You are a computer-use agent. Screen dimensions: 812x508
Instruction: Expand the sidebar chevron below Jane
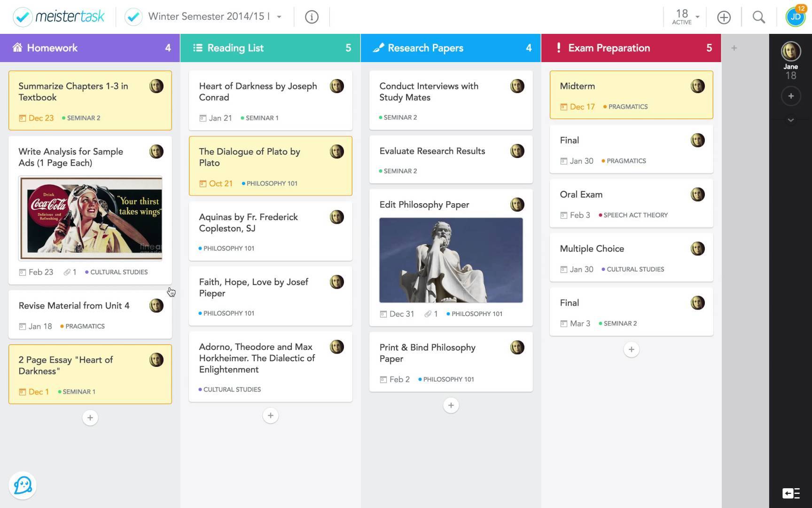pyautogui.click(x=791, y=120)
